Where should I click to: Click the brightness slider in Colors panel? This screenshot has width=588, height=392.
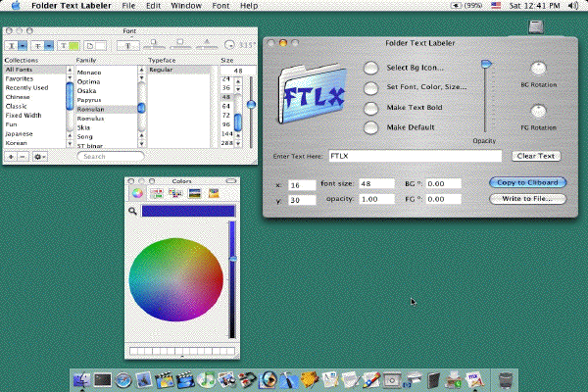[232, 279]
